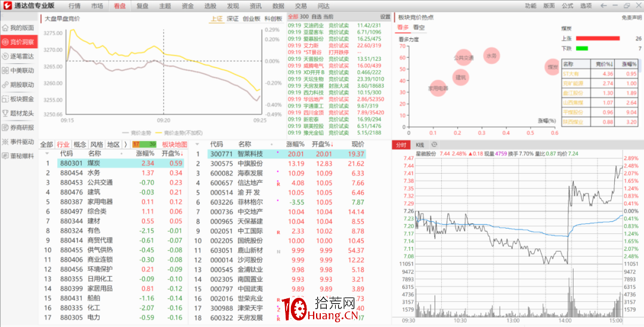Sort the sector list by 开盘% column
This screenshot has height=327, width=644.
tap(172, 153)
